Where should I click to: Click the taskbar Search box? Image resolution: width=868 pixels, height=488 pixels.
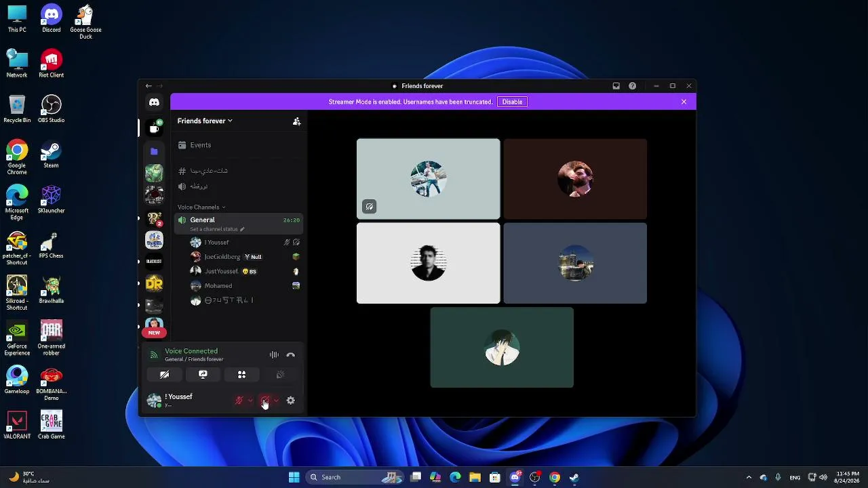(x=354, y=477)
